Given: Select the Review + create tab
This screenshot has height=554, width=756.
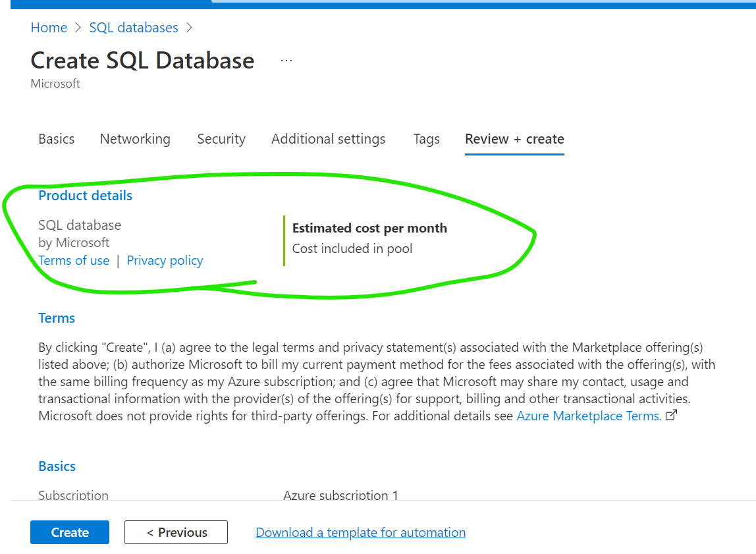Looking at the screenshot, I should 514,139.
